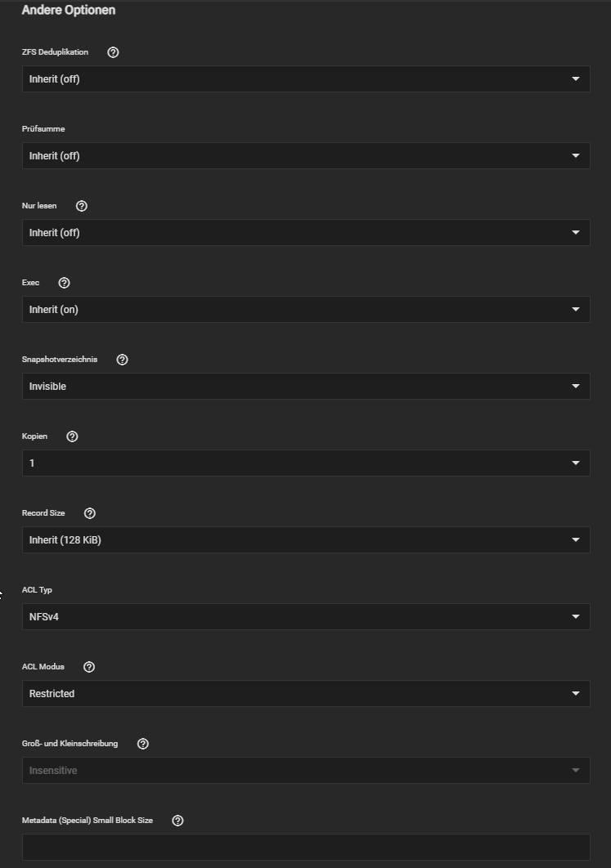This screenshot has width=611, height=868.
Task: Open the Nur lesen dropdown
Action: coord(306,232)
